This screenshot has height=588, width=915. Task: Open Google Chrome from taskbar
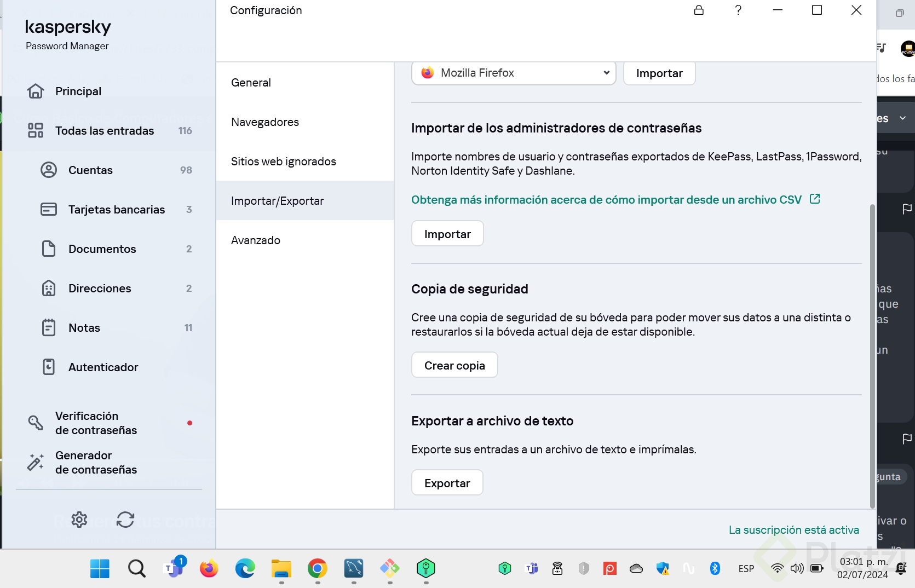(318, 569)
